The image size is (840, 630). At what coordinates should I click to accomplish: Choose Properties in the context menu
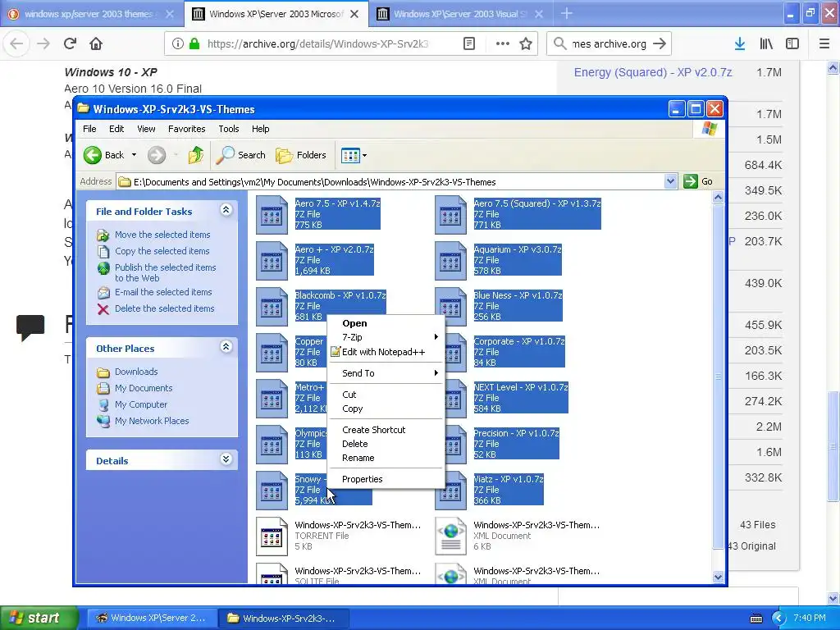[386, 479]
